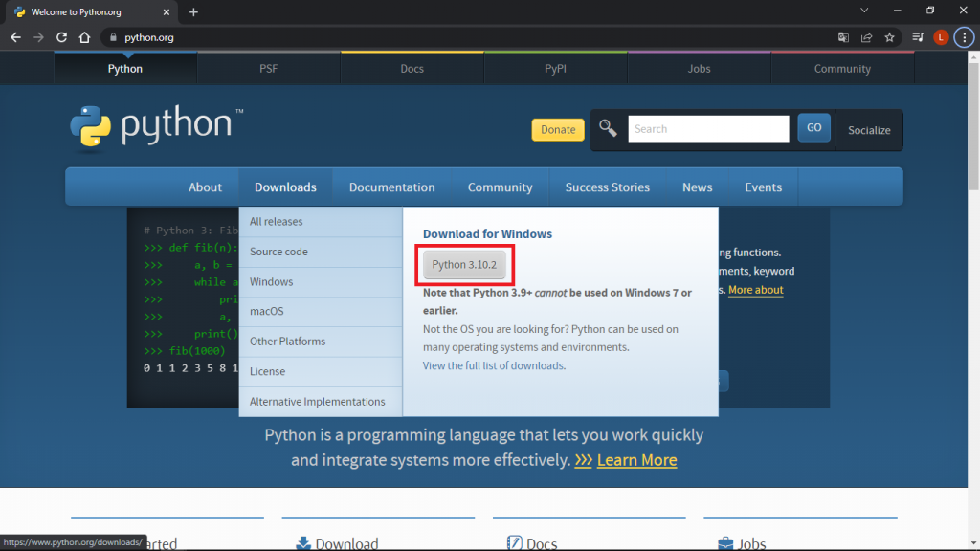Bookmark this page via the star icon
The width and height of the screenshot is (980, 551).
(x=891, y=37)
